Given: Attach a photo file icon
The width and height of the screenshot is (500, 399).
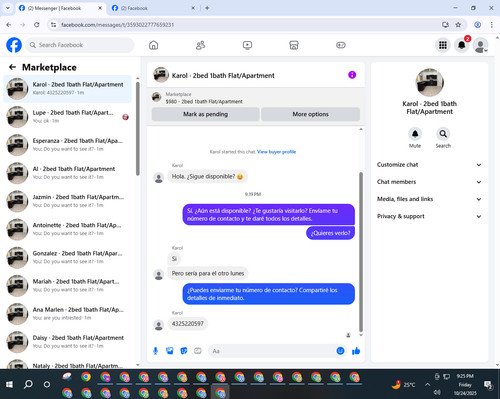Looking at the screenshot, I should click(170, 351).
